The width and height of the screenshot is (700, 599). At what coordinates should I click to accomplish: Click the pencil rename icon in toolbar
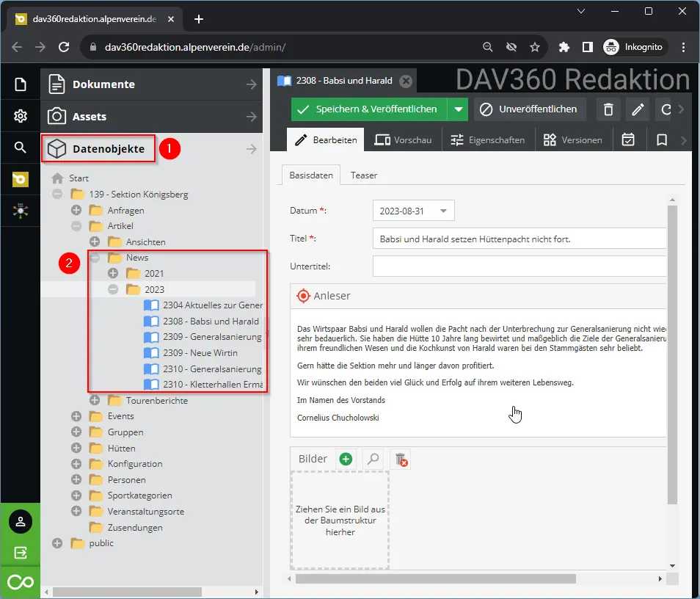(x=638, y=109)
